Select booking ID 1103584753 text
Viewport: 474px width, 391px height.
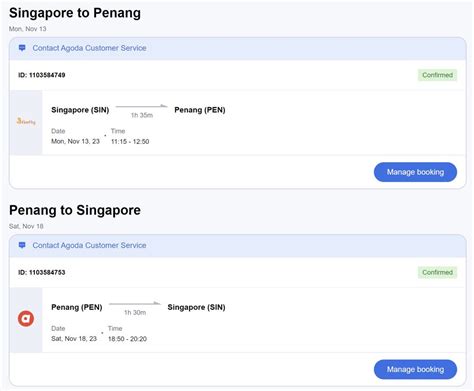(42, 272)
